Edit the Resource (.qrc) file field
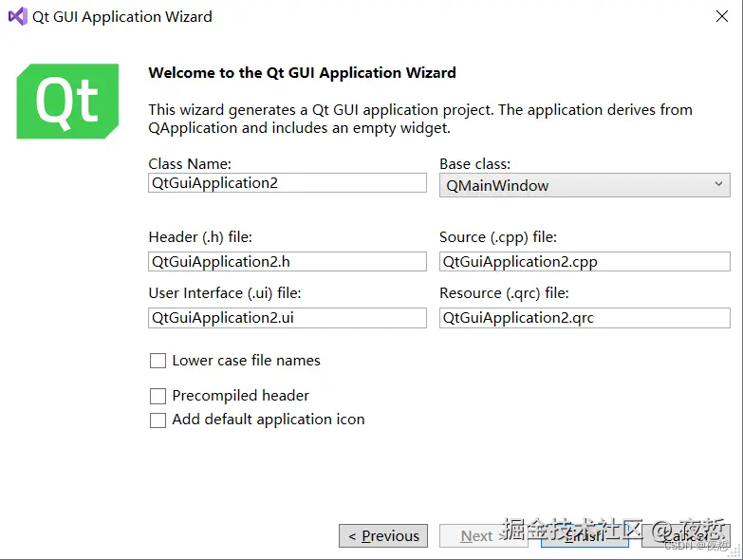This screenshot has height=560, width=743. coord(585,318)
